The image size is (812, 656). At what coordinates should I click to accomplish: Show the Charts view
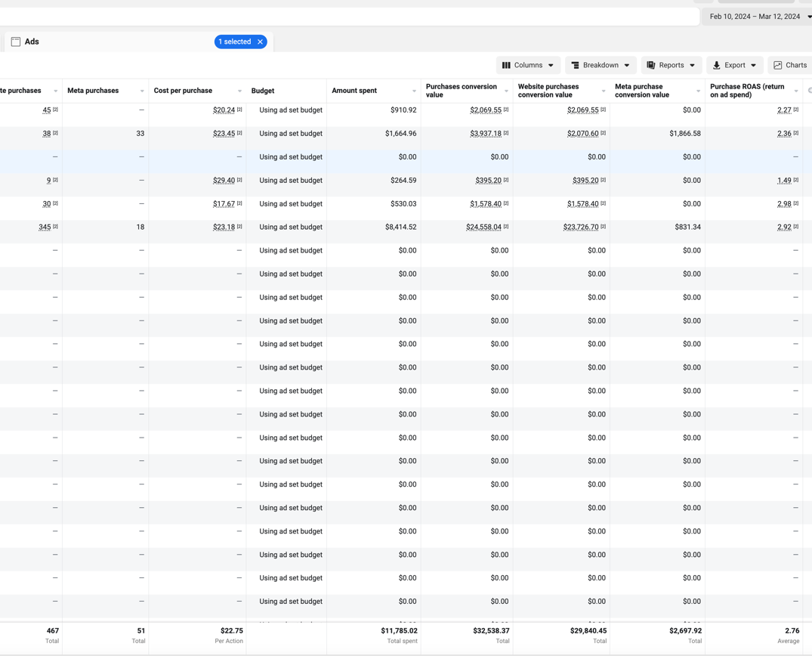click(x=790, y=65)
